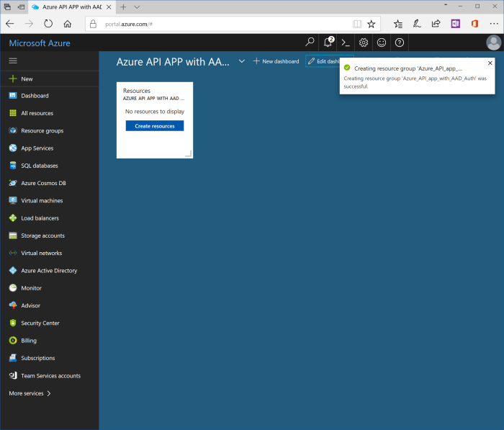Open the account avatar menu
Viewport: 504px width, 430px height.
point(493,42)
